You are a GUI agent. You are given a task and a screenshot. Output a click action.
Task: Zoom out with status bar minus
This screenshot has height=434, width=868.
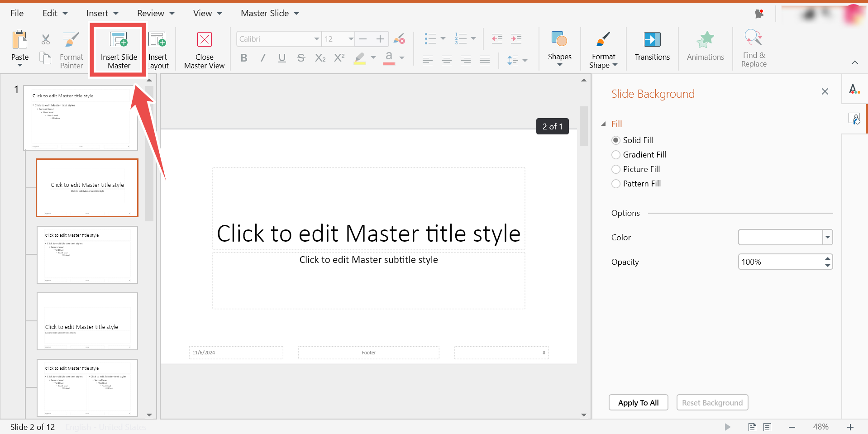792,427
